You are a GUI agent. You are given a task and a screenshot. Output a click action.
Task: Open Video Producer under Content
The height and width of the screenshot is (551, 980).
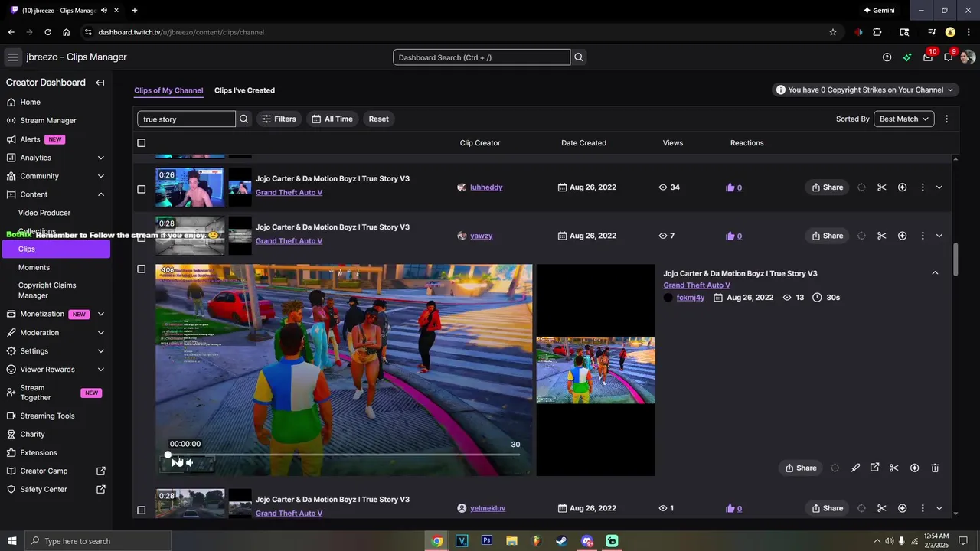[44, 213]
